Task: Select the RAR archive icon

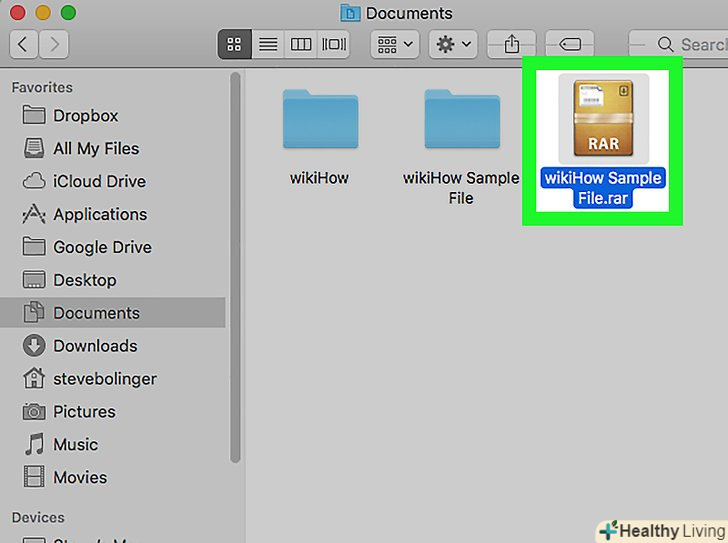Action: click(x=603, y=118)
